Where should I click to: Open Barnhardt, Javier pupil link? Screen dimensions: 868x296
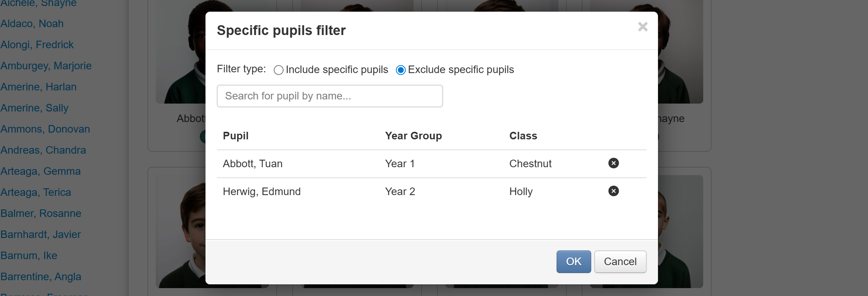41,235
